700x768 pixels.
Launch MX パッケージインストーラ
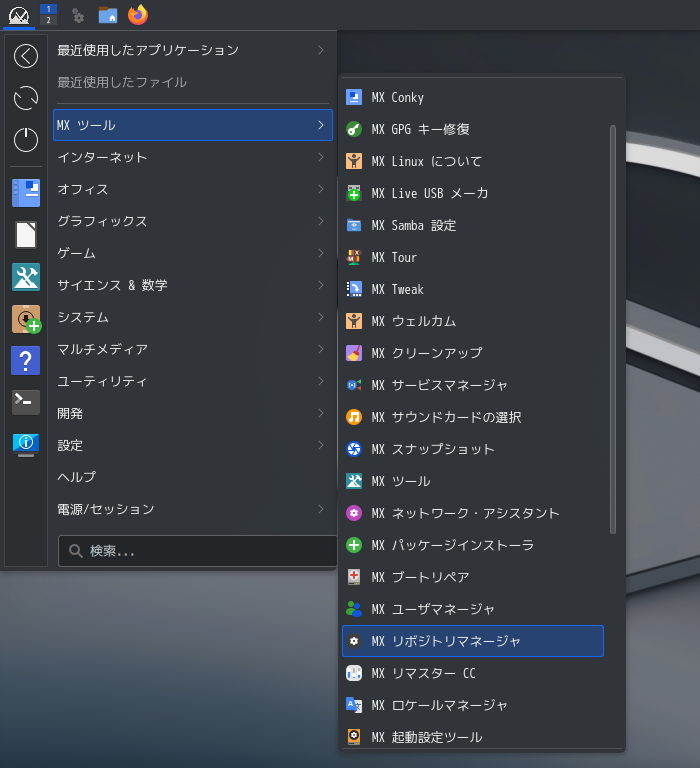(x=473, y=545)
